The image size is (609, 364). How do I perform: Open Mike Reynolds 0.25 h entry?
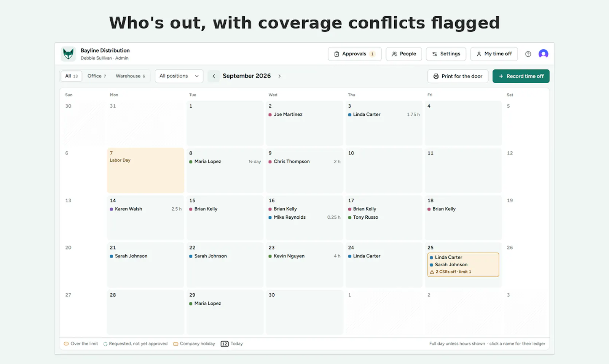tap(304, 218)
